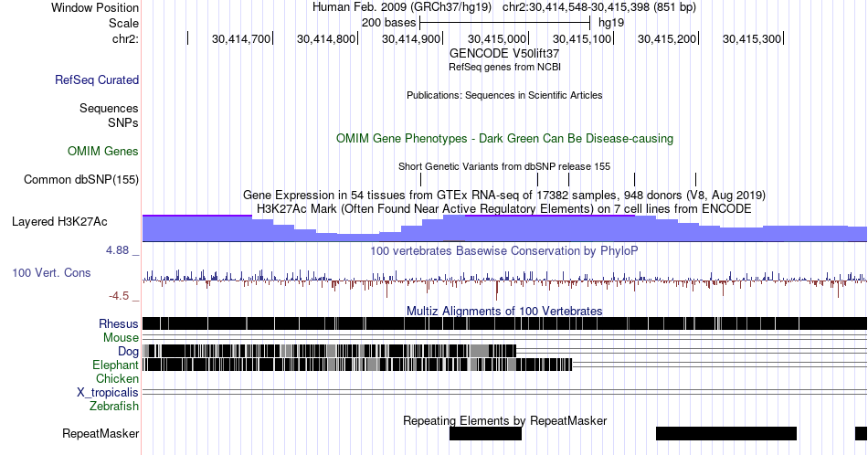The image size is (868, 455).
Task: Click the chr2: ruler label
Action: coord(125,38)
